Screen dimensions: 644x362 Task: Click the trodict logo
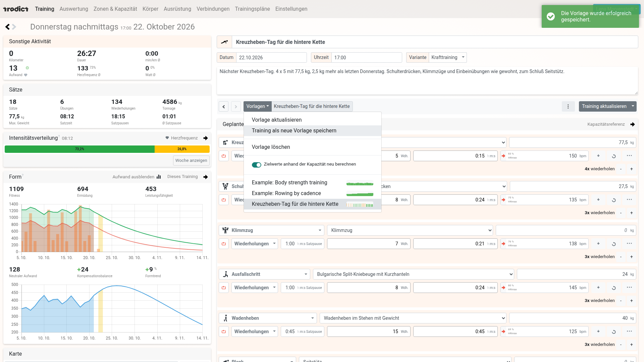click(16, 9)
